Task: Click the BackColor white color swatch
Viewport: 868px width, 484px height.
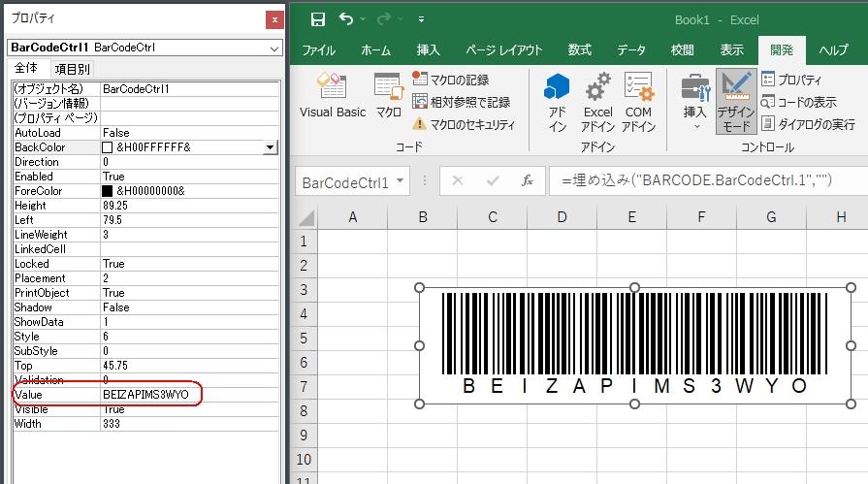Action: click(x=108, y=147)
